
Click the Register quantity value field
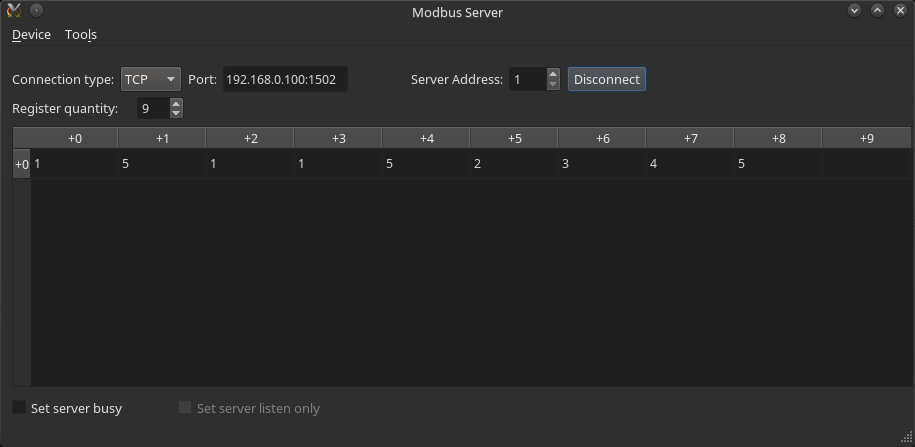coord(153,109)
